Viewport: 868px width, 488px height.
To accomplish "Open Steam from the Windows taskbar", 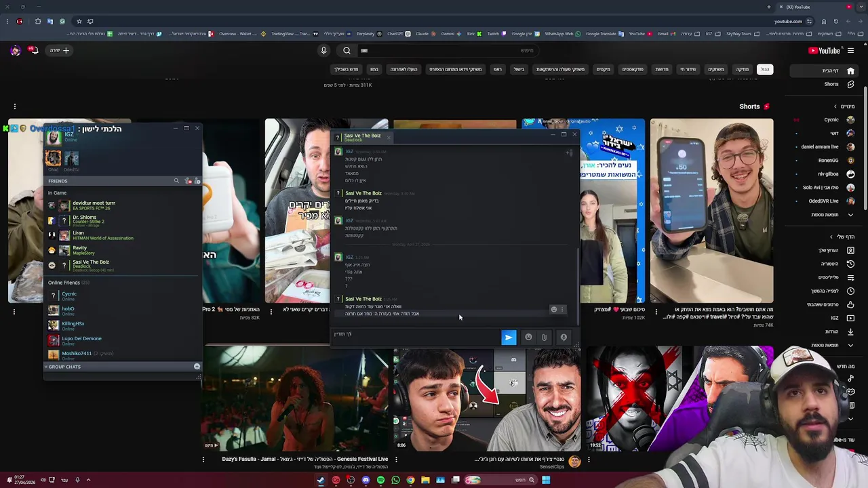I will coord(321,480).
